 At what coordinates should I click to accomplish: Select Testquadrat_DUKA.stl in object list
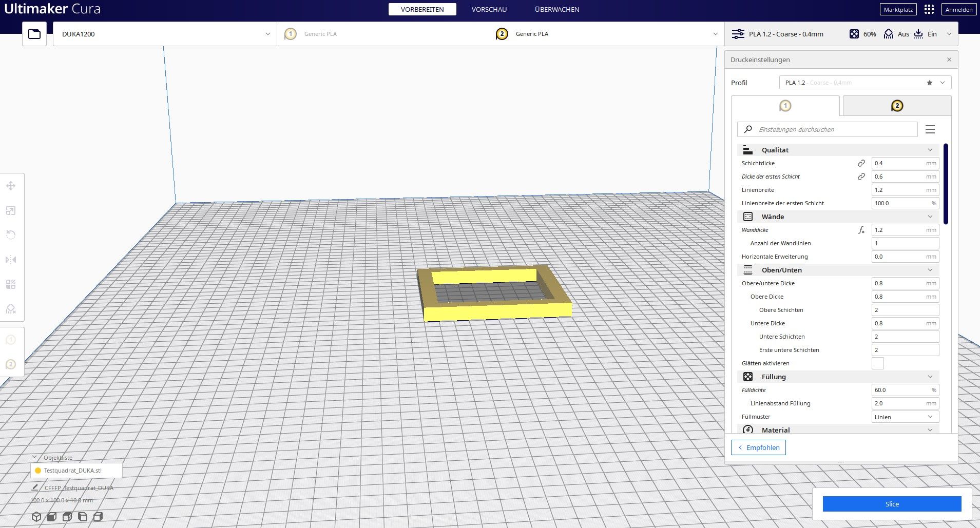coord(76,471)
